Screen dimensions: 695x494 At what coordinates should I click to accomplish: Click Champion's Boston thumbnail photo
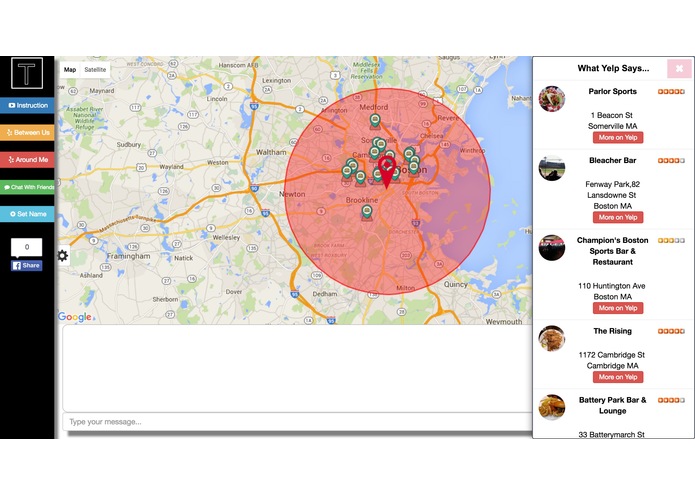[552, 248]
